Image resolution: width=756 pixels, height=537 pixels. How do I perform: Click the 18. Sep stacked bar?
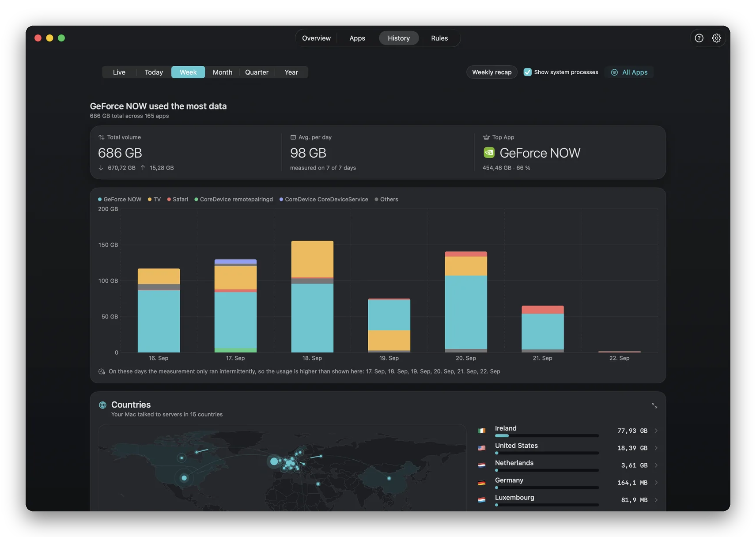point(312,296)
